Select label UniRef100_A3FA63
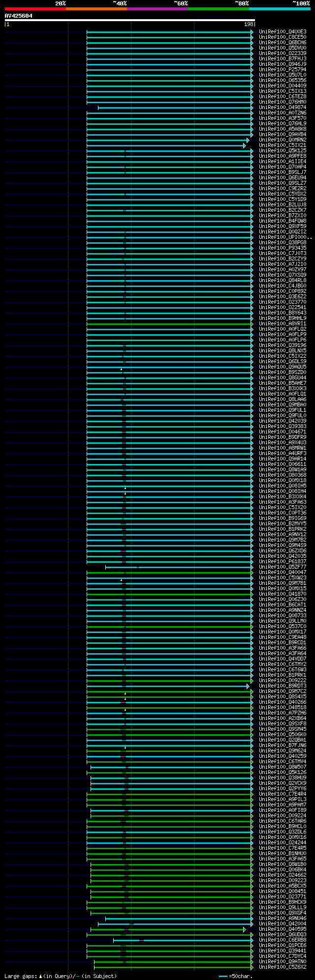 [283, 502]
